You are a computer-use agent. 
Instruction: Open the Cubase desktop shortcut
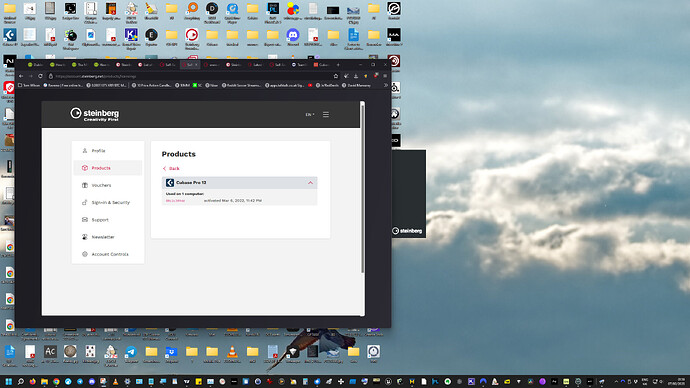point(10,37)
